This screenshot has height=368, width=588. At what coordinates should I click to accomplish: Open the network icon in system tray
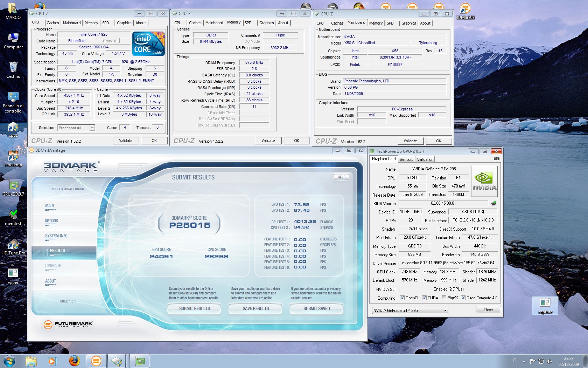pyautogui.click(x=541, y=361)
